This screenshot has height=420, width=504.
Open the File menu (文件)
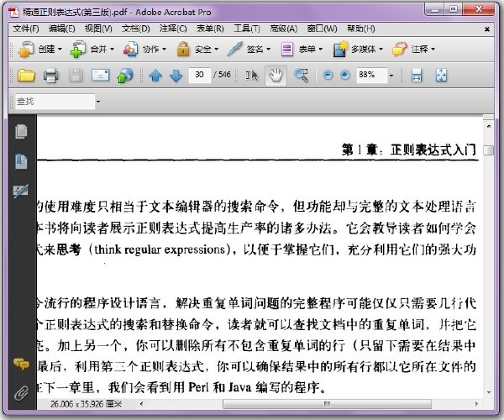tap(26, 29)
